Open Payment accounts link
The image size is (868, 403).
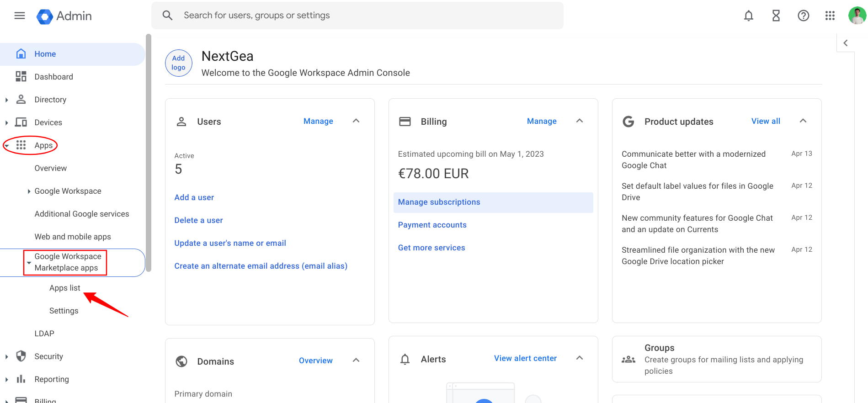point(432,225)
